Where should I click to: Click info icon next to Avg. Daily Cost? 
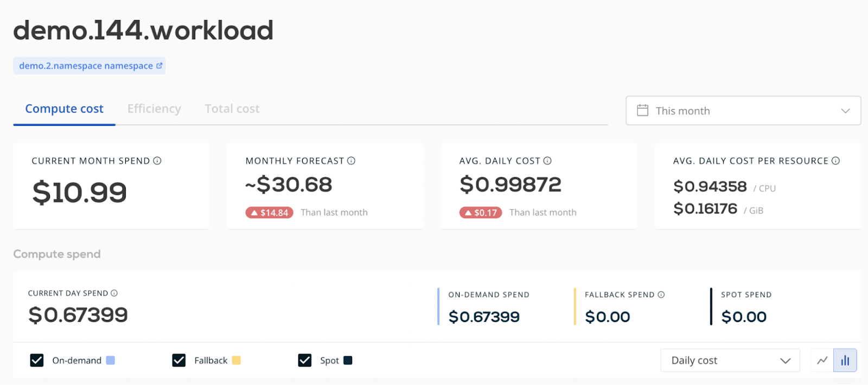(x=547, y=161)
